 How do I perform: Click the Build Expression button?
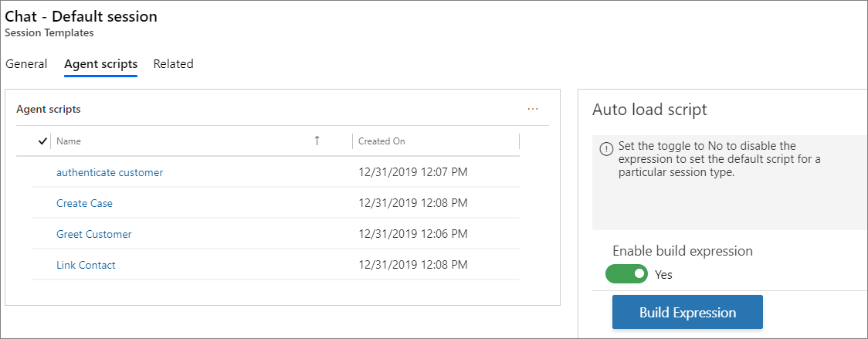tap(687, 312)
